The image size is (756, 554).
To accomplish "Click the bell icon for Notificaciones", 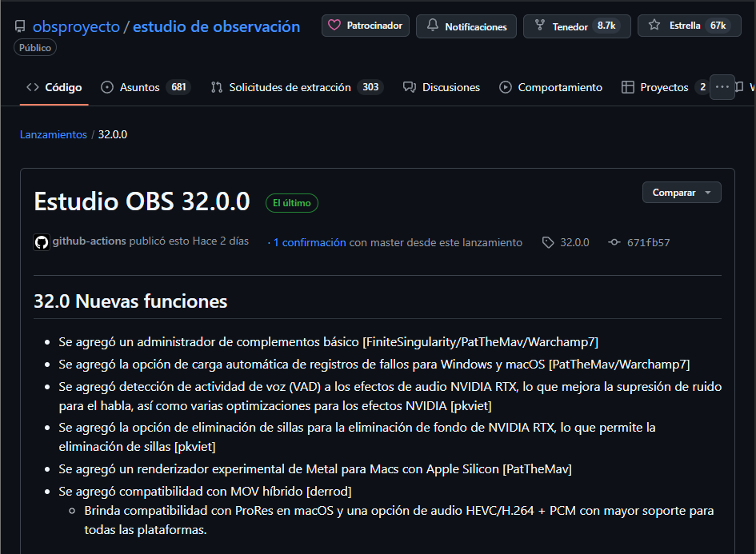I will tap(433, 25).
